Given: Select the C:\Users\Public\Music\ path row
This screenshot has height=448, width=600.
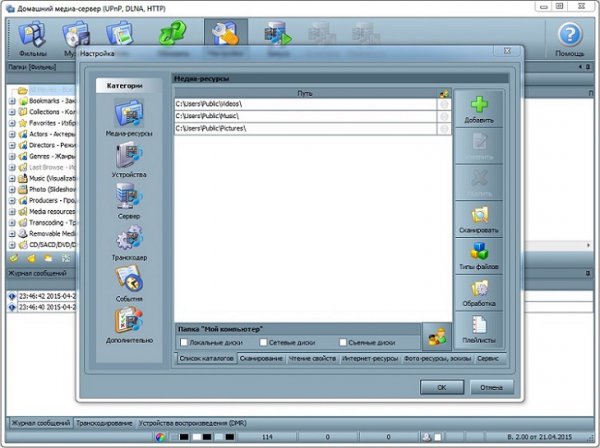Looking at the screenshot, I should pyautogui.click(x=305, y=116).
